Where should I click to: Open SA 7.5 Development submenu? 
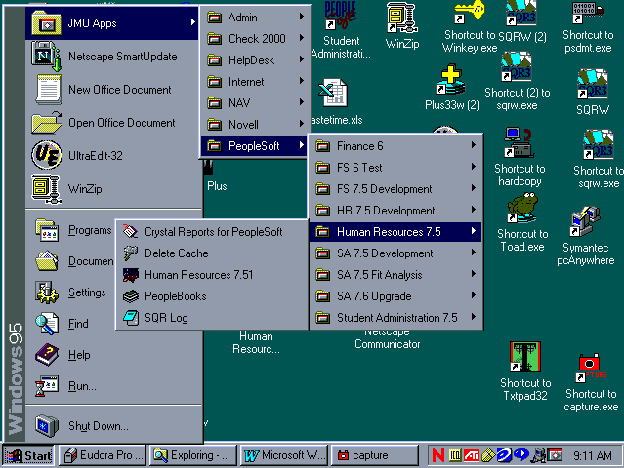(396, 254)
